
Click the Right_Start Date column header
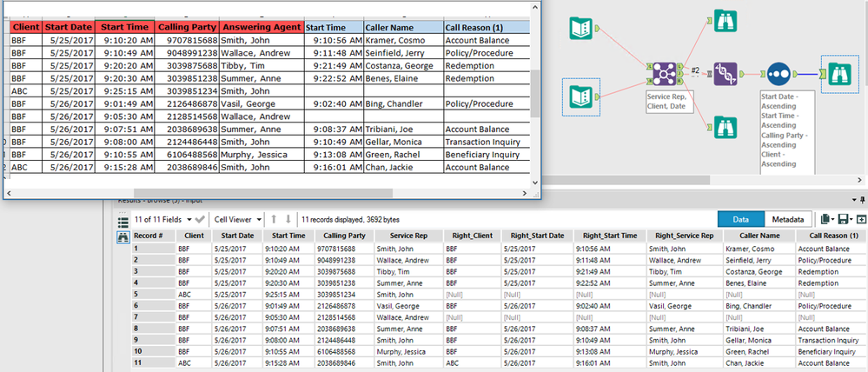537,236
